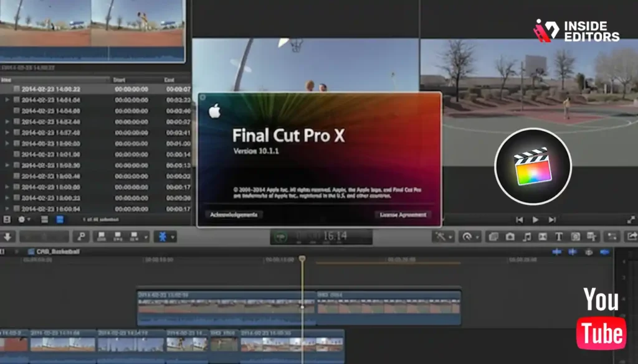Click the Import Media arrow icon
This screenshot has height=364, width=638.
[x=7, y=236]
